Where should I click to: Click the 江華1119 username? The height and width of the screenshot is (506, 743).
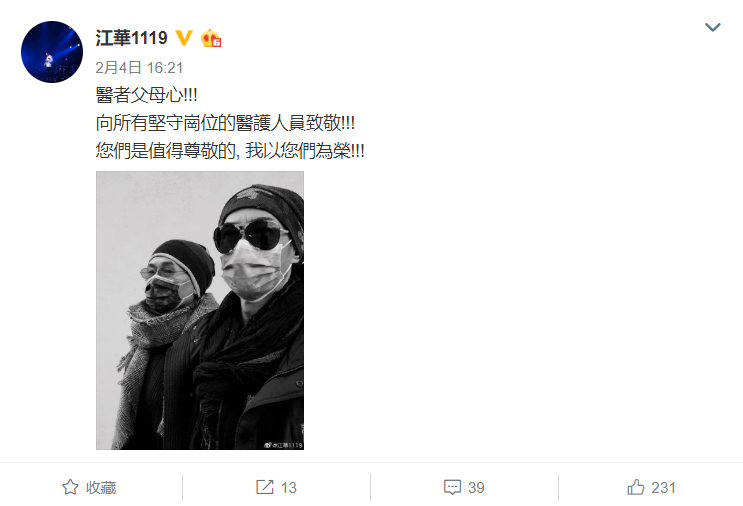tap(131, 38)
